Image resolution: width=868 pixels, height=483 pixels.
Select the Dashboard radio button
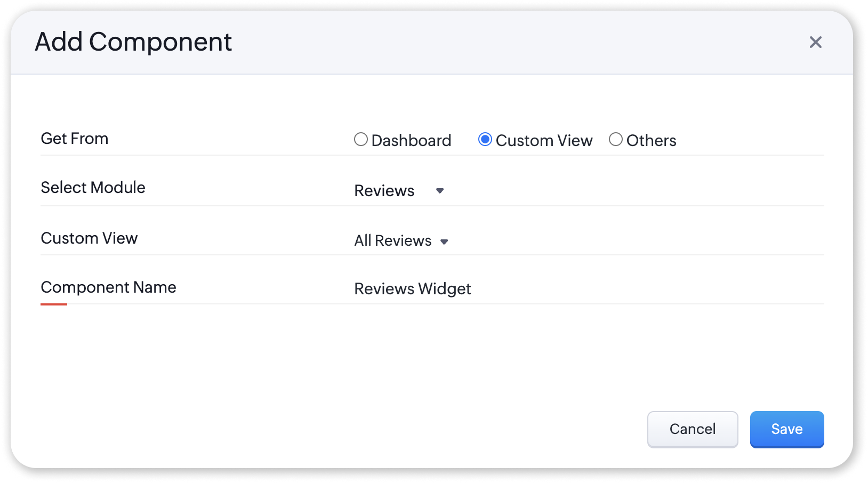click(361, 140)
